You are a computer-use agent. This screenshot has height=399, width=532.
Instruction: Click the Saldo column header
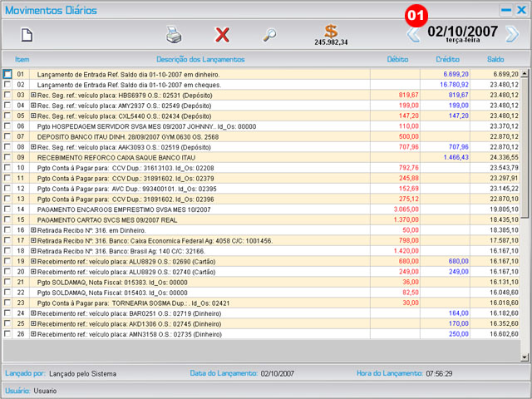tap(495, 59)
